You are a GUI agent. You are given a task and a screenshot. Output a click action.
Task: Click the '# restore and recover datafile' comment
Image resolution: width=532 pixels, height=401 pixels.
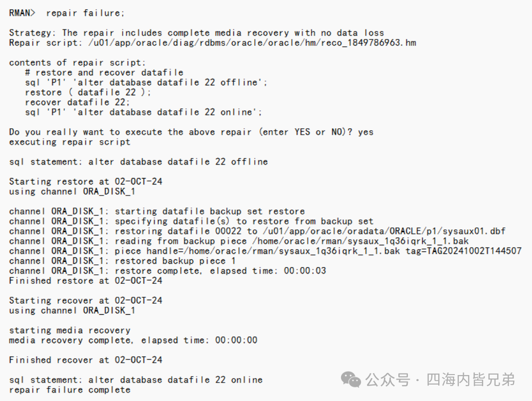(x=104, y=73)
